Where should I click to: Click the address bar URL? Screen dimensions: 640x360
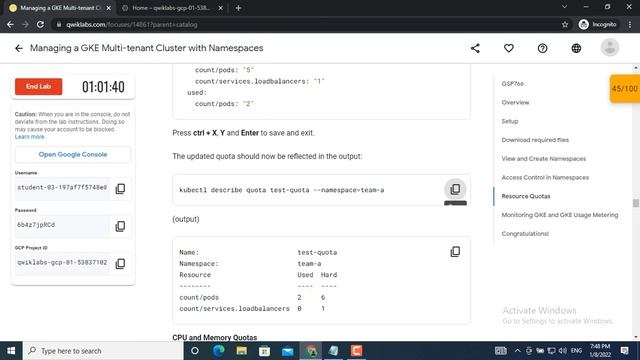point(131,24)
